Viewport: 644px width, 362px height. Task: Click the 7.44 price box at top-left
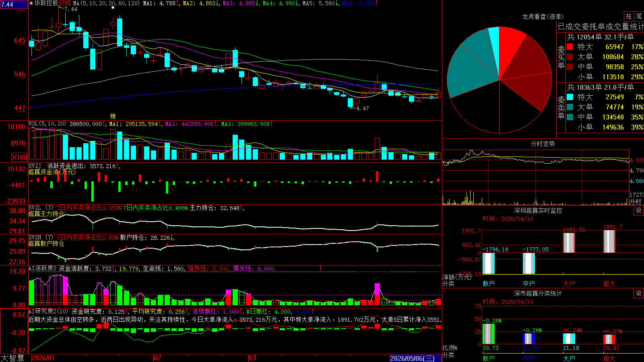click(x=14, y=4)
